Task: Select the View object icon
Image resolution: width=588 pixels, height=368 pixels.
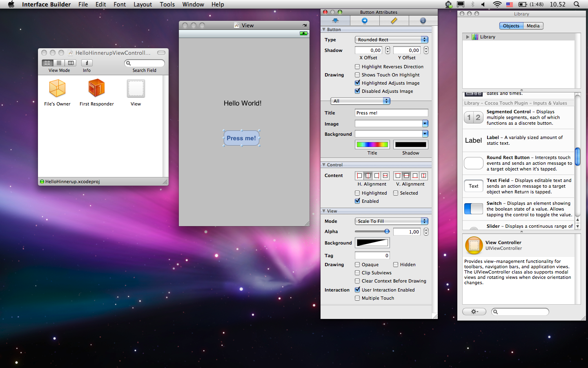Action: (x=136, y=88)
